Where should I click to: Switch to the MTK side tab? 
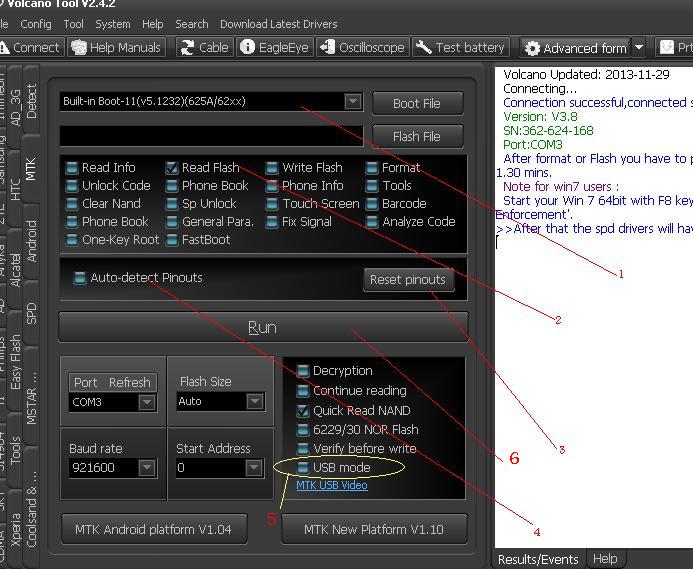tap(30, 169)
